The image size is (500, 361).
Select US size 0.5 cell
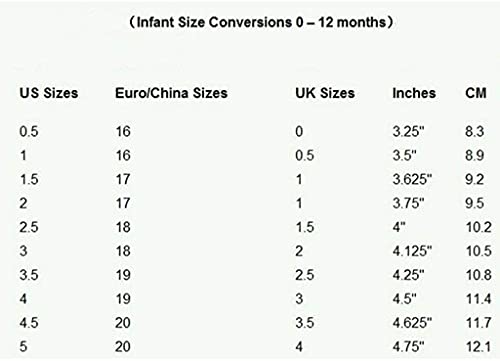[29, 131]
